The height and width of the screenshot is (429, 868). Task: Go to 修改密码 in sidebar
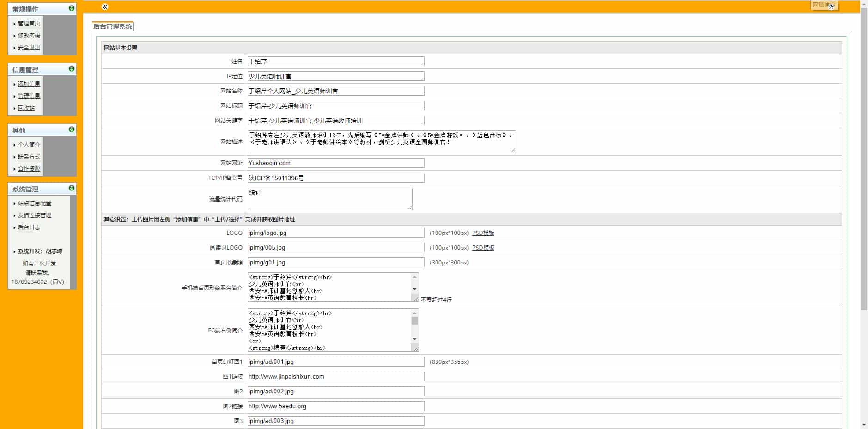(29, 36)
